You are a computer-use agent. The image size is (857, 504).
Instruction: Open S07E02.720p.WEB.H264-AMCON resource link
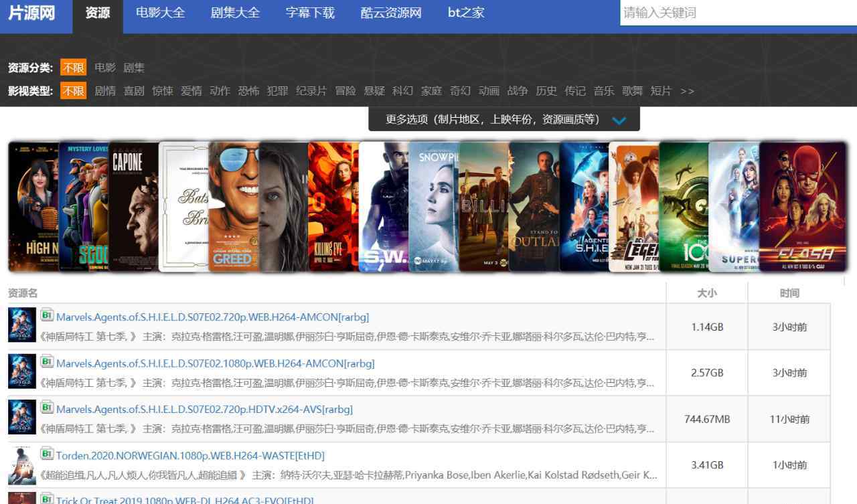212,317
